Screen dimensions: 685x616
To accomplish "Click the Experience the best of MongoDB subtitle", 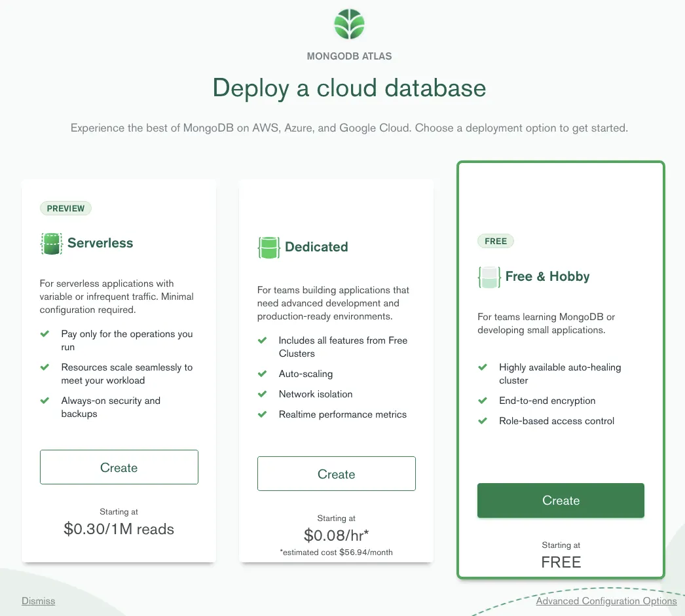I will tap(349, 128).
